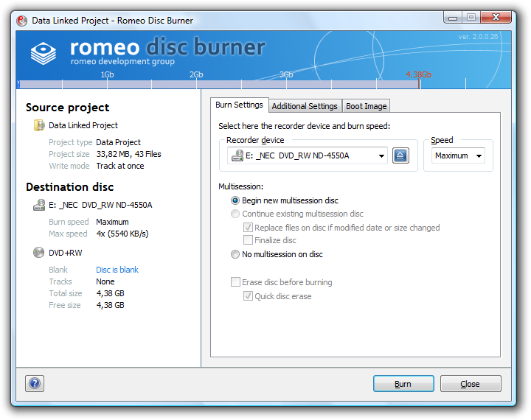The image size is (531, 420).
Task: Click destination 'E: _NEC DVD_RW ND-4550A' text
Action: pyautogui.click(x=100, y=205)
